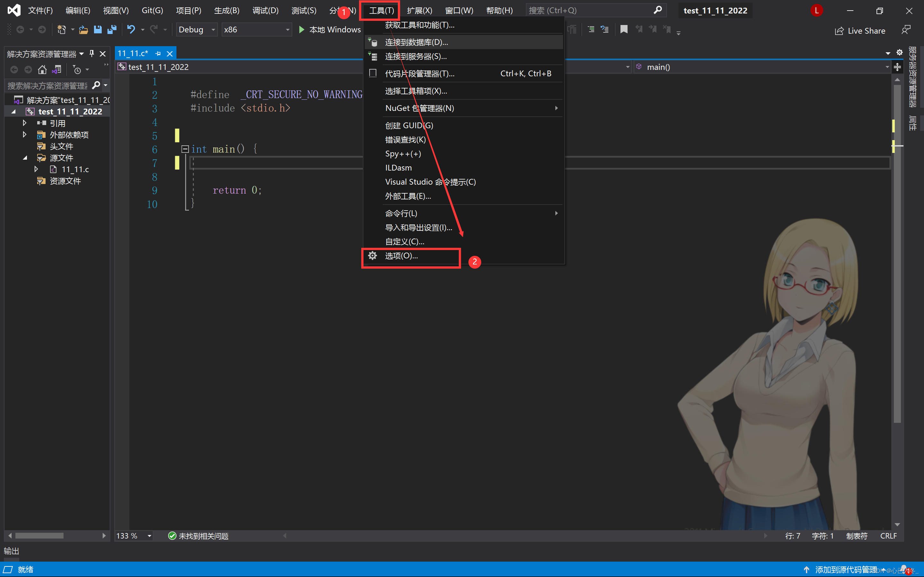924x577 pixels.
Task: Toggle pin on 11_11.c tab
Action: coord(158,54)
